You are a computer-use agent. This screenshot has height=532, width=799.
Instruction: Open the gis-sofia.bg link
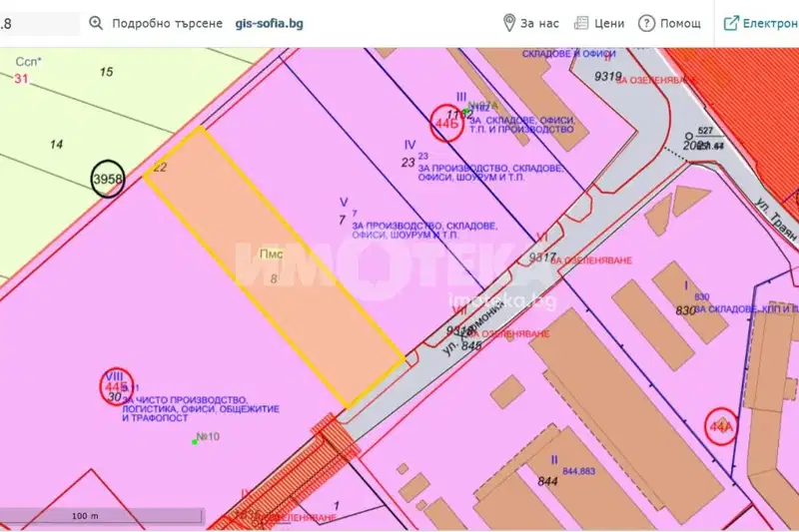(x=269, y=23)
